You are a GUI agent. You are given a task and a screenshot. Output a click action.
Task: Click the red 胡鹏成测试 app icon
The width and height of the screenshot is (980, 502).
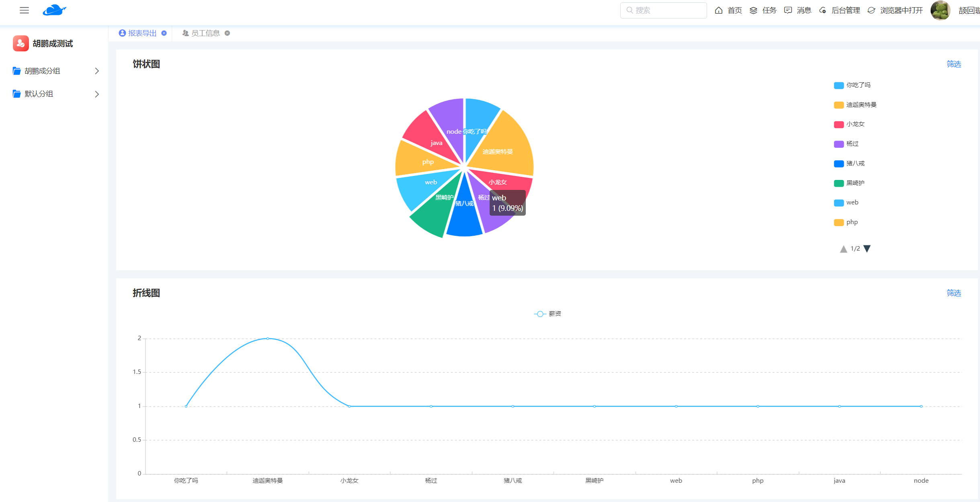21,43
